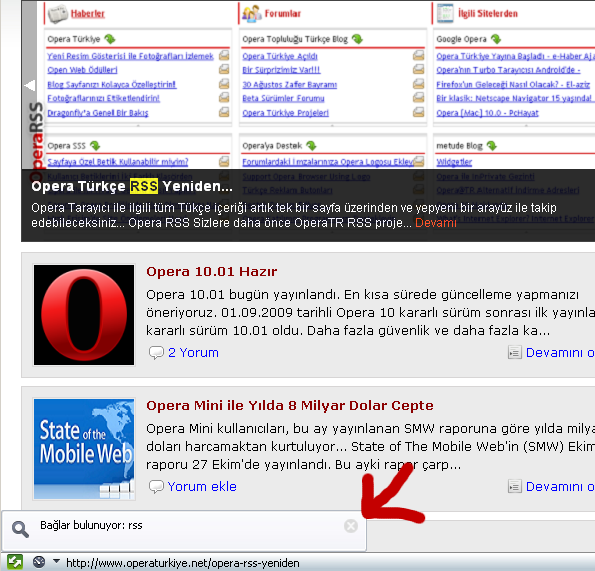
Task: Click the Forumlar section heading
Action: tap(283, 14)
